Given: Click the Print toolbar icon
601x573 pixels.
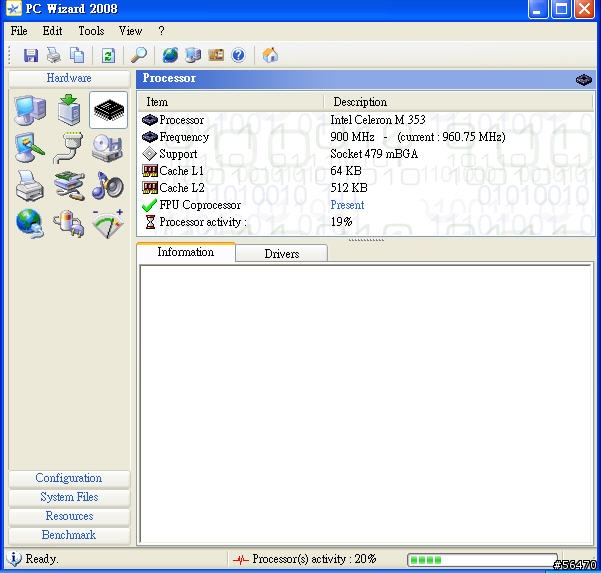Looking at the screenshot, I should (54, 55).
